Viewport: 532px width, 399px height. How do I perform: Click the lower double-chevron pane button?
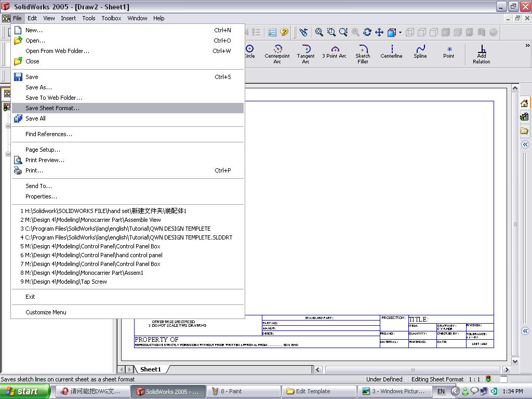tap(525, 331)
